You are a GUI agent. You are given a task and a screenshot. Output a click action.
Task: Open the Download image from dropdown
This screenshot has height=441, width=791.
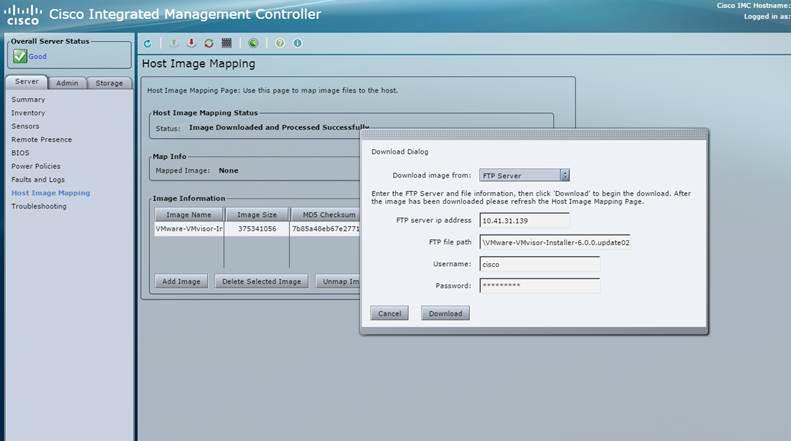point(524,176)
